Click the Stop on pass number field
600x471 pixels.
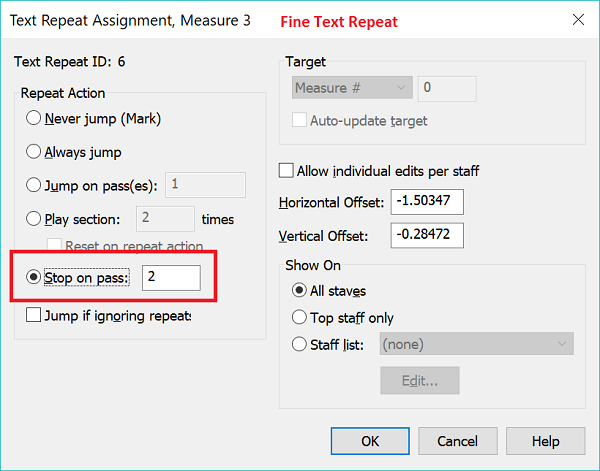pos(171,278)
